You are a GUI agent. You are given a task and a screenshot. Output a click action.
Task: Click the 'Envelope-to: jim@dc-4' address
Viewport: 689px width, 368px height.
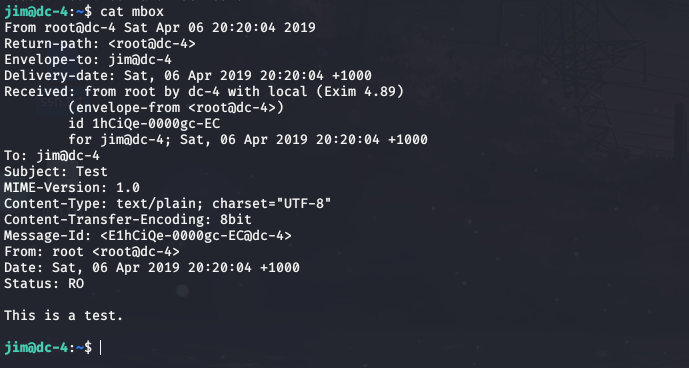140,60
